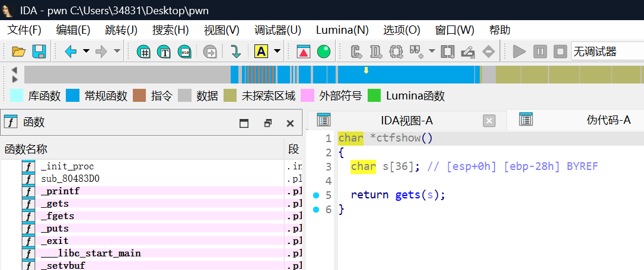Click the text search 'T' icon
This screenshot has width=644, height=270.
pyautogui.click(x=164, y=52)
